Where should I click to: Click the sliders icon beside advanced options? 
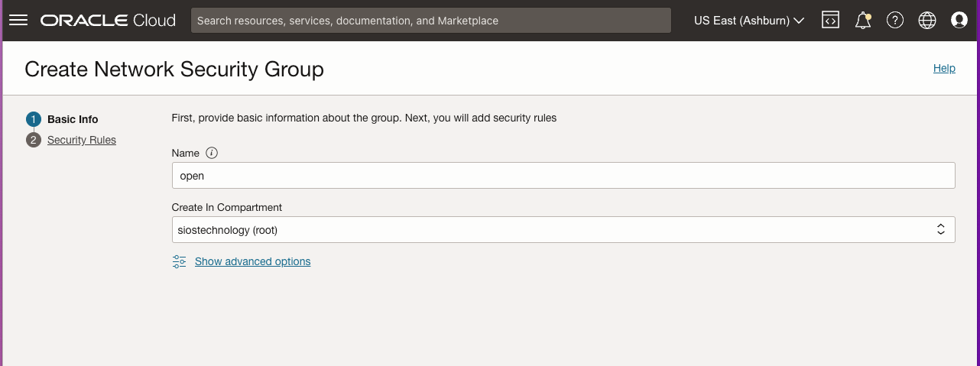point(180,261)
